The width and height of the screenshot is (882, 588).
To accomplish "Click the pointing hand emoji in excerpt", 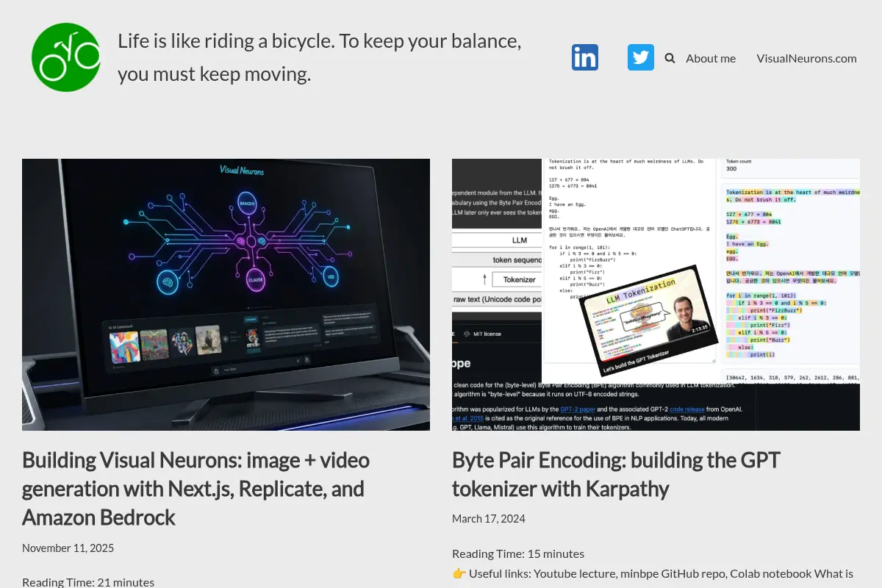I will point(459,573).
